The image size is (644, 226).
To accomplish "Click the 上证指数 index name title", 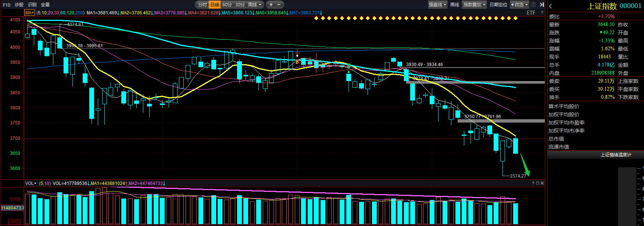I will 602,6.
